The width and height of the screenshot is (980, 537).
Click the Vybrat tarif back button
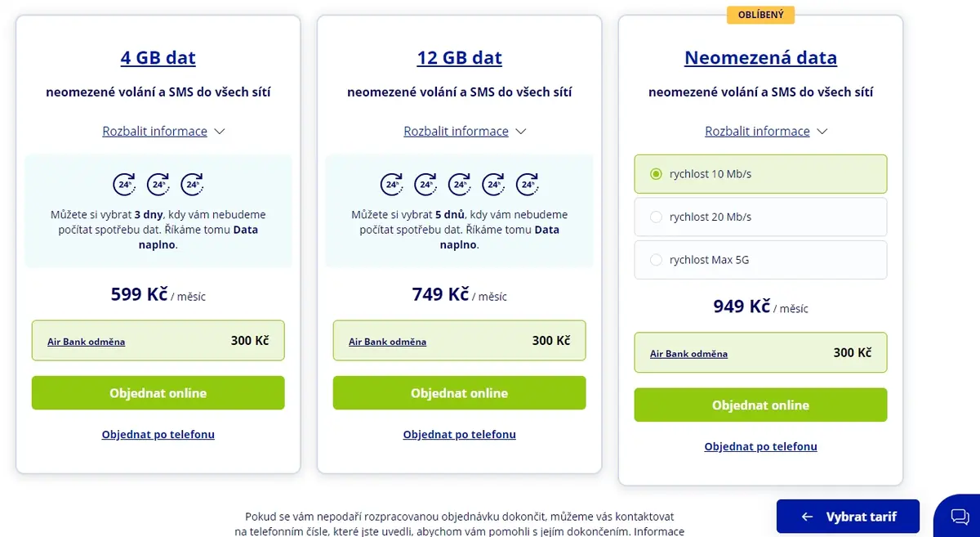click(849, 517)
